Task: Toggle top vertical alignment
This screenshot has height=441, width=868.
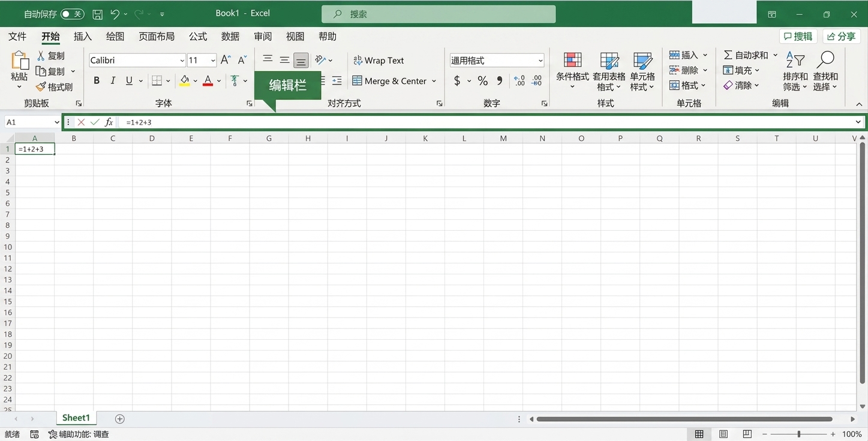Action: pos(268,60)
